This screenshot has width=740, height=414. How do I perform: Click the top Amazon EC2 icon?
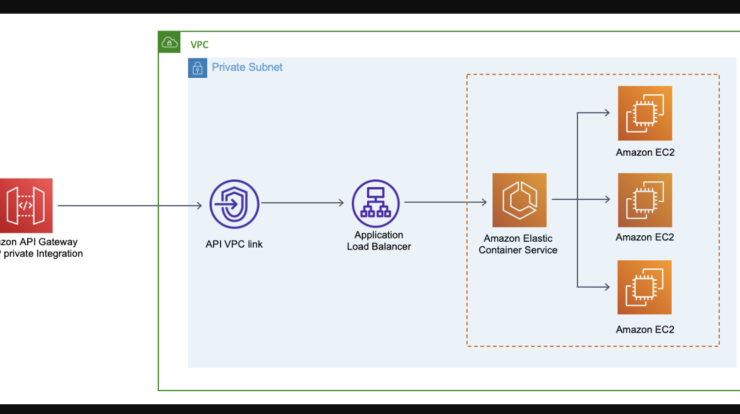pos(645,113)
